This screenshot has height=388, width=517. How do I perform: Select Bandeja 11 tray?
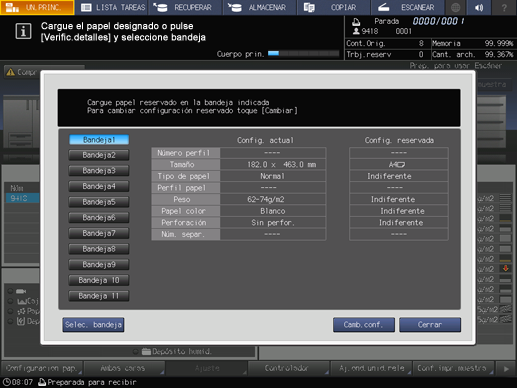[x=99, y=296]
